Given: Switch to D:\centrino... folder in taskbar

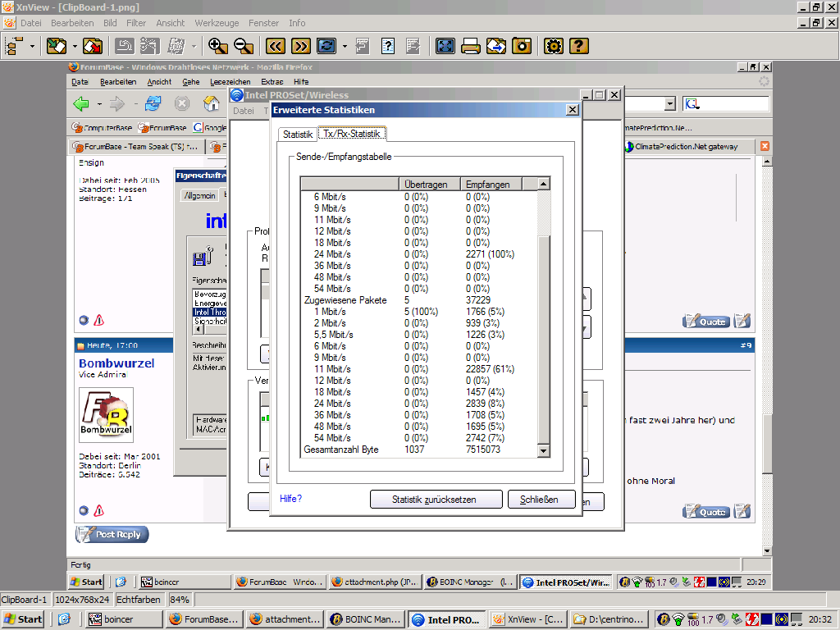Looking at the screenshot, I should [609, 619].
